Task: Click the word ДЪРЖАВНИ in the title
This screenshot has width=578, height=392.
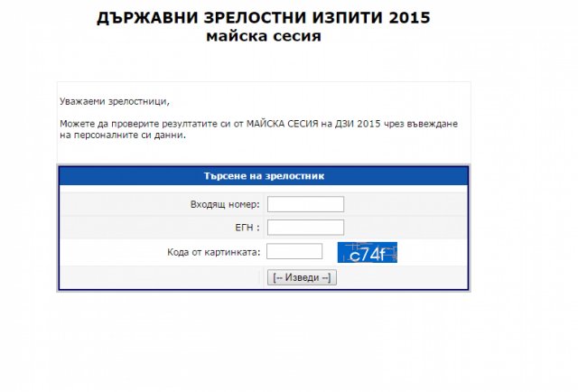Action: point(147,18)
